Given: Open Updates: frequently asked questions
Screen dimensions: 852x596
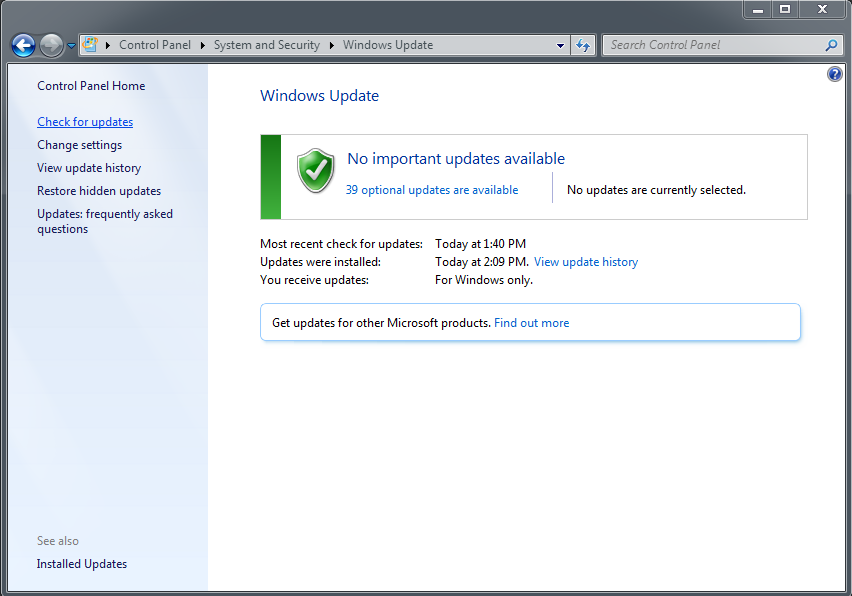Looking at the screenshot, I should (105, 221).
